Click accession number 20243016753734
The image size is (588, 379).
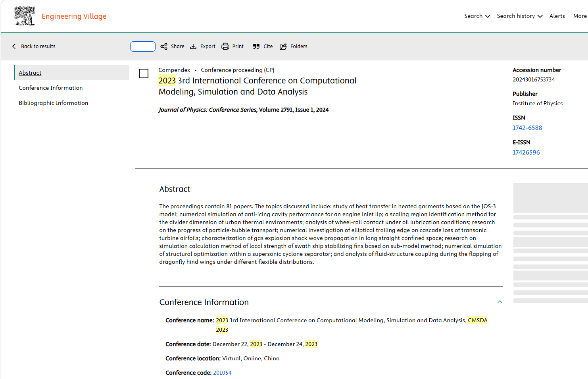[x=534, y=79]
